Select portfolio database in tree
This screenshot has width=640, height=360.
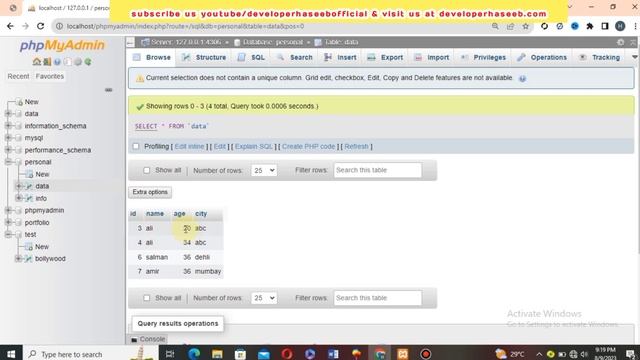(x=37, y=222)
